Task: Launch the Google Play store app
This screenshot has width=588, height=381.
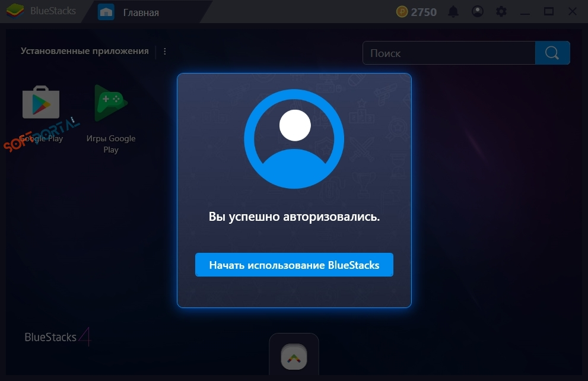Action: tap(41, 114)
